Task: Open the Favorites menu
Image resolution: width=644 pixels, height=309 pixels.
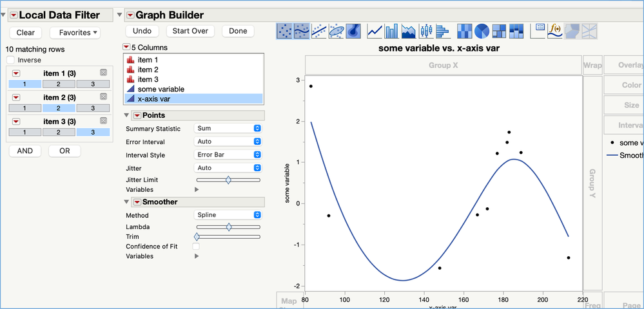Action: tap(75, 32)
